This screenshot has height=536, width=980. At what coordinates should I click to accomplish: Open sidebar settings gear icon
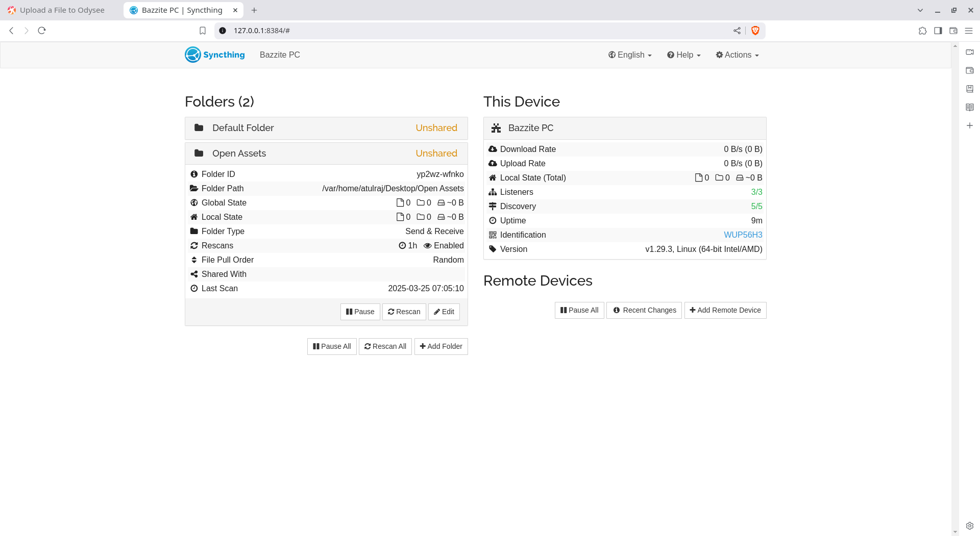click(970, 526)
